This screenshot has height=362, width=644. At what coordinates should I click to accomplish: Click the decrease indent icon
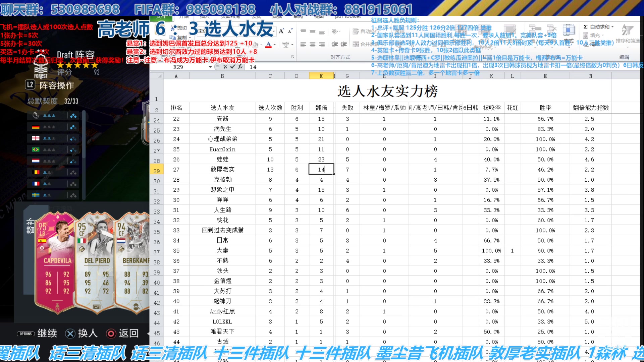[x=334, y=44]
